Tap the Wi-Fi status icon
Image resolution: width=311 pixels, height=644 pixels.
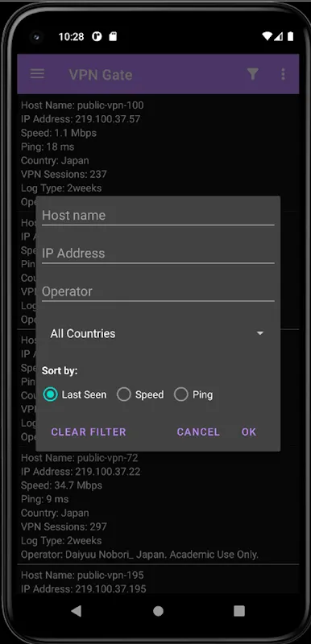267,36
